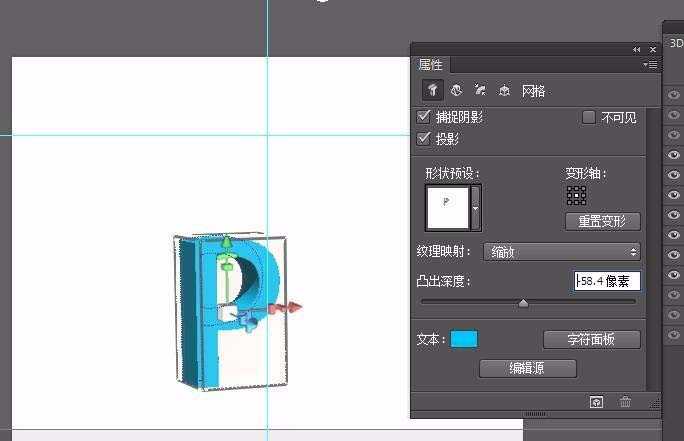The width and height of the screenshot is (684, 441).
Task: Click the render icon at panel bottom
Action: tap(597, 401)
